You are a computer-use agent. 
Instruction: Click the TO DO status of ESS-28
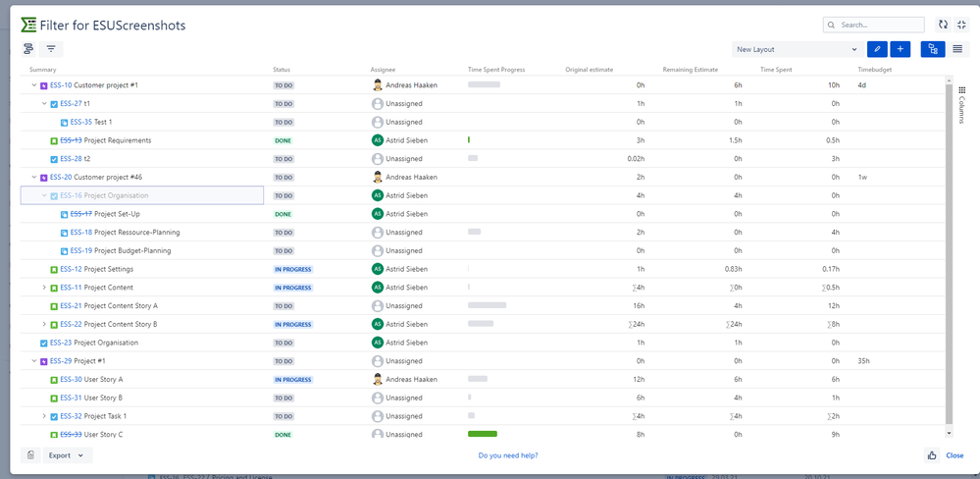click(284, 159)
